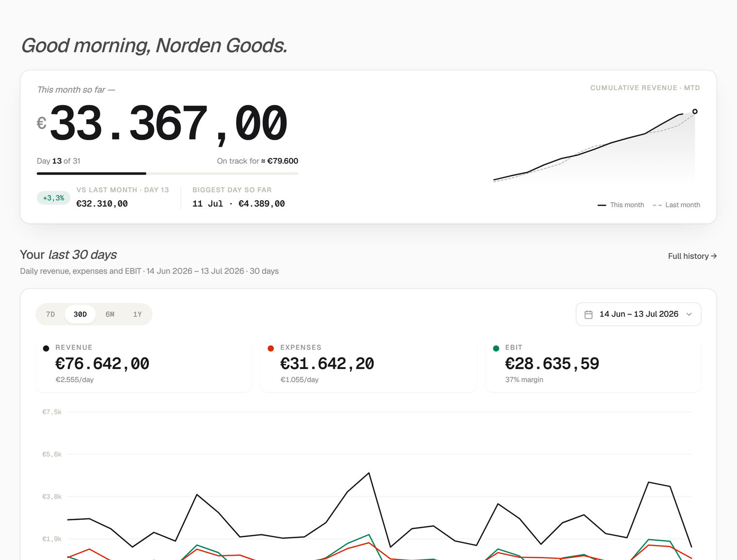Select the Revenue summary card value €76.642,00
This screenshot has width=737, height=560.
click(x=102, y=364)
